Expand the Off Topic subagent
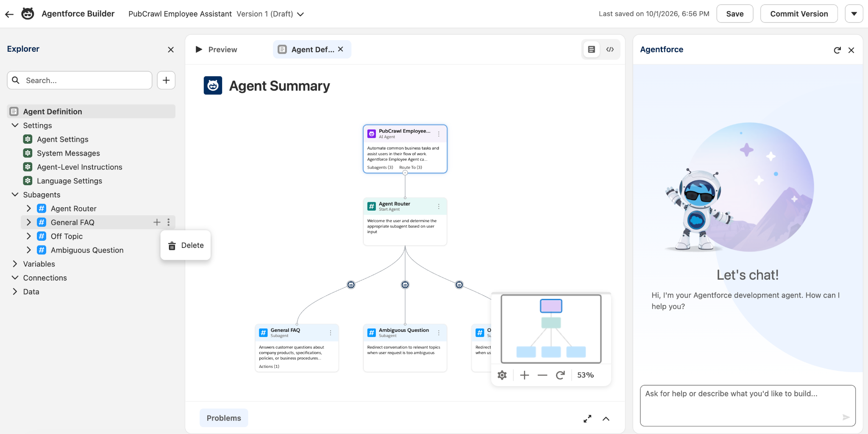The image size is (868, 434). coord(29,236)
